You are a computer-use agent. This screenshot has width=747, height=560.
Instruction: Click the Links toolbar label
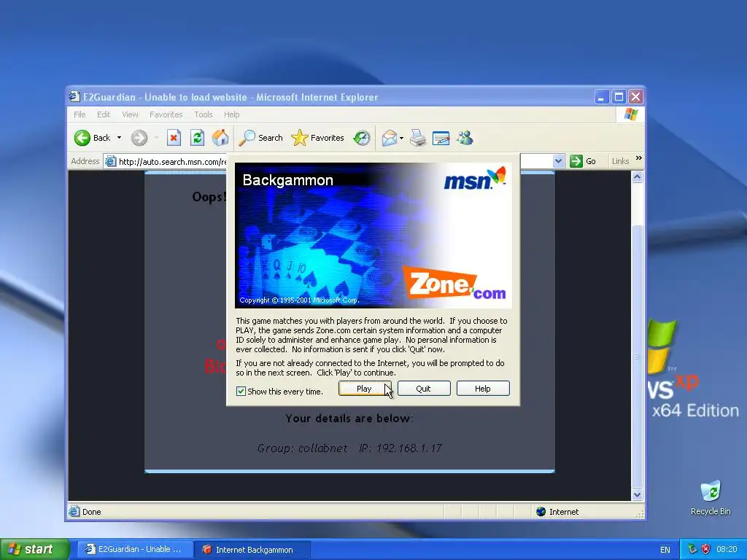(x=620, y=161)
